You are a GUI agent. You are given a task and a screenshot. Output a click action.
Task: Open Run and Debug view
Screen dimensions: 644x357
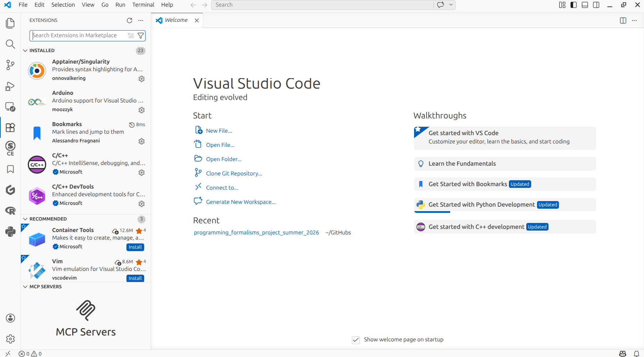tap(10, 86)
